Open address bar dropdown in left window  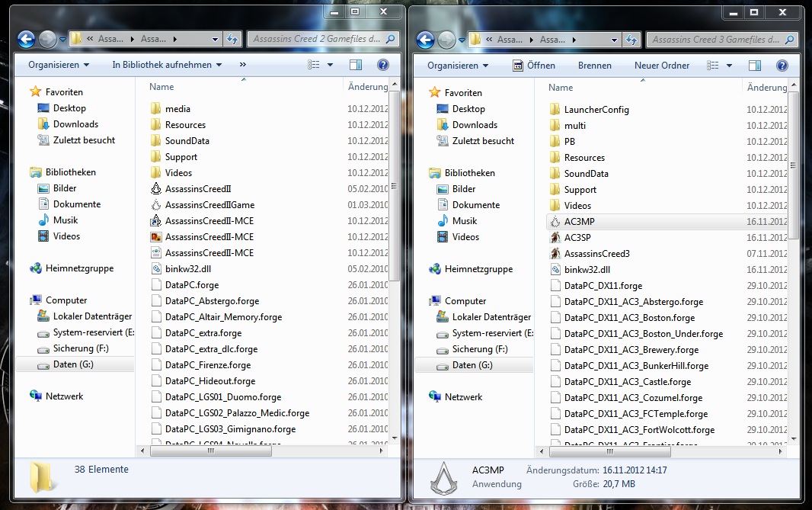(215, 39)
